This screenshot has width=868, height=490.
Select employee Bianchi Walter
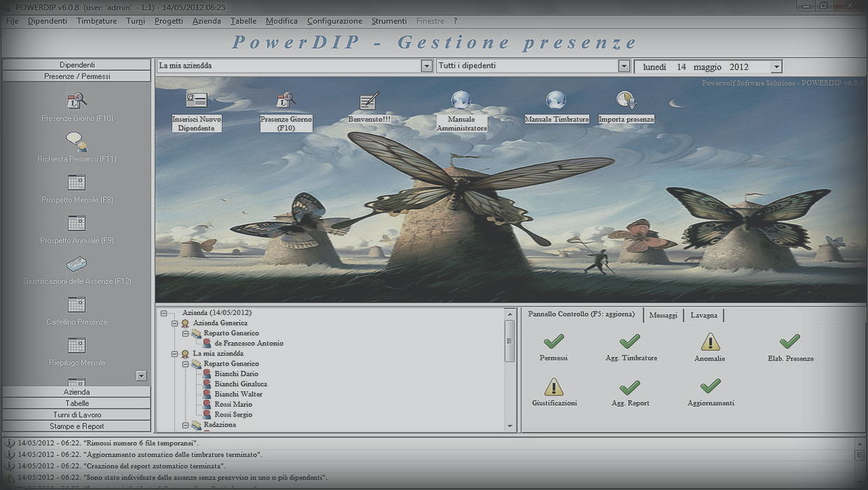click(x=238, y=394)
